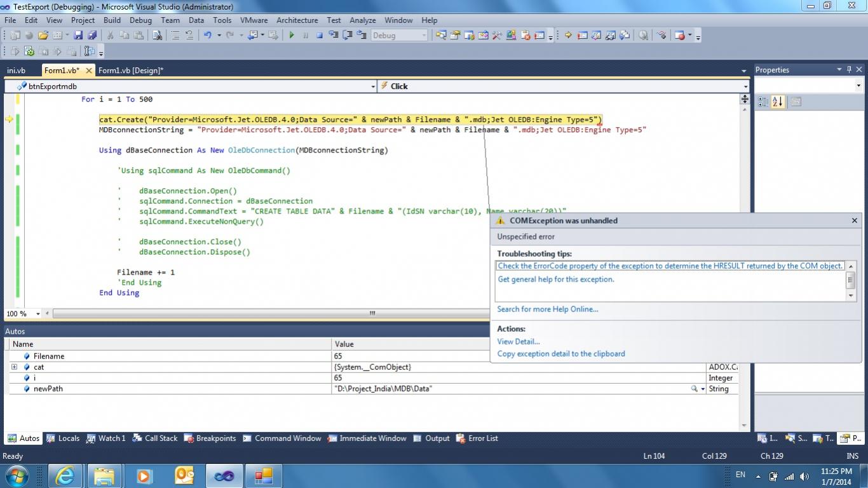Click Alphabetical sort icon in Properties panel
Viewport: 868px width, 488px height.
[778, 102]
